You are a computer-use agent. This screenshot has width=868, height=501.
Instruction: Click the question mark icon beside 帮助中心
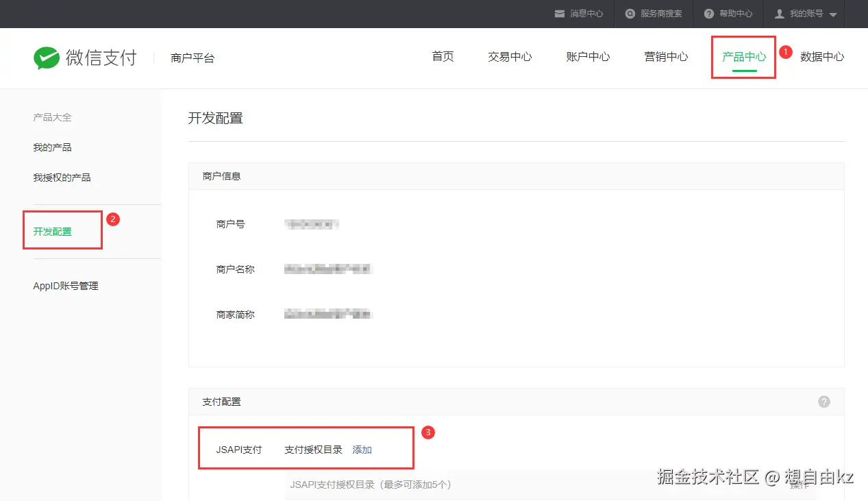708,14
